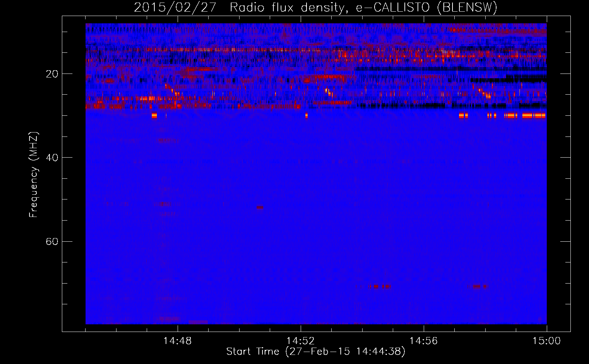Click the 14:52 time tick label

pos(301,341)
